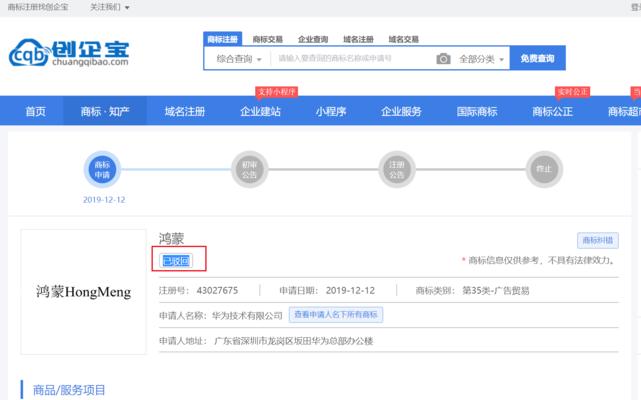The height and width of the screenshot is (400, 641).
Task: Select the 域名注册 search tab
Action: (x=359, y=39)
